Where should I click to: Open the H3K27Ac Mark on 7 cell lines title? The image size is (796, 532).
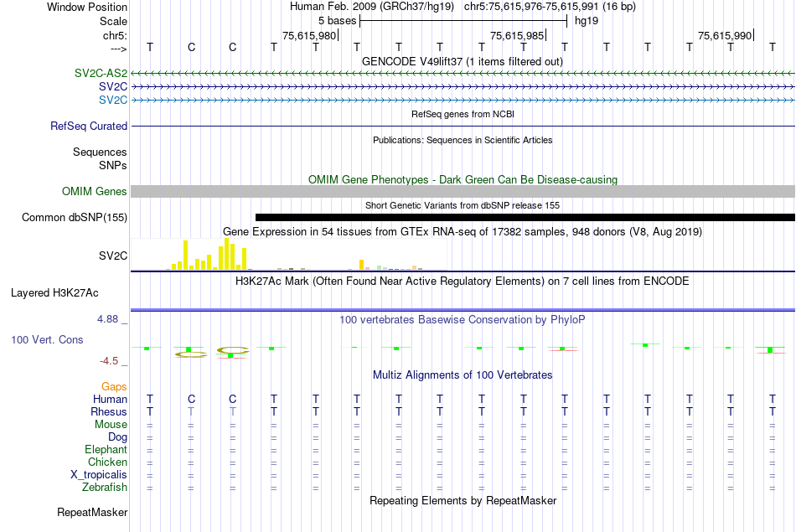coord(462,281)
